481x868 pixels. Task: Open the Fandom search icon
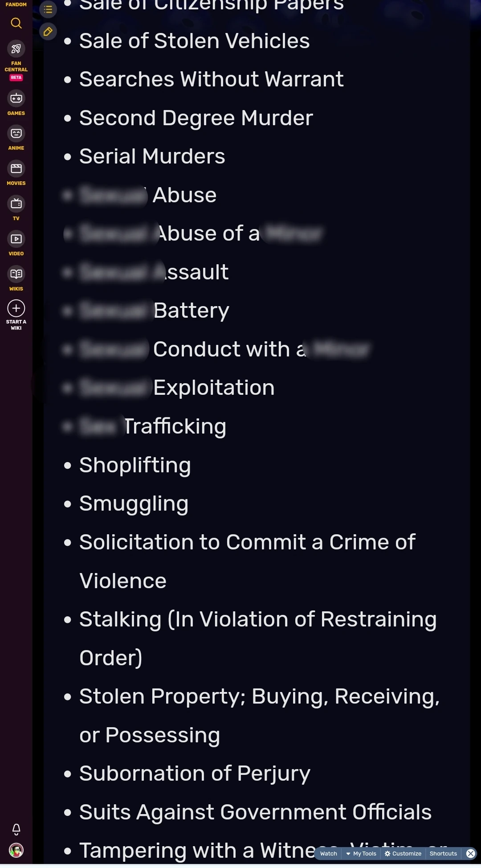coord(16,23)
